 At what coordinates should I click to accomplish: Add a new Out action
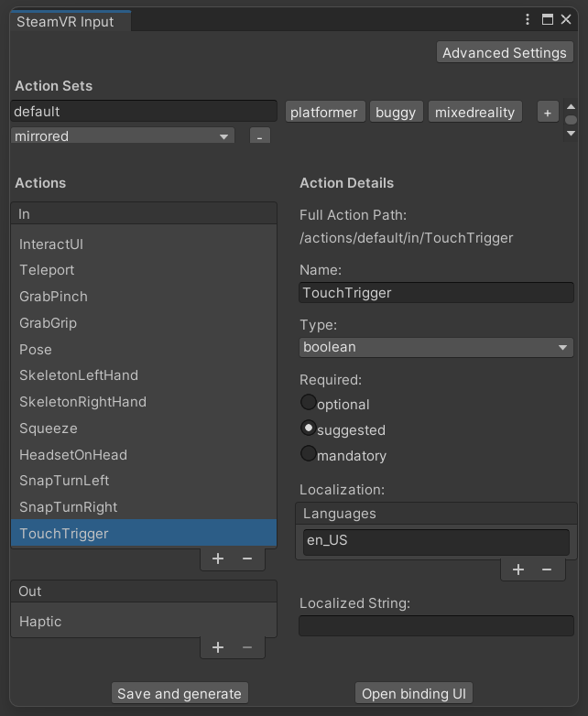(218, 647)
